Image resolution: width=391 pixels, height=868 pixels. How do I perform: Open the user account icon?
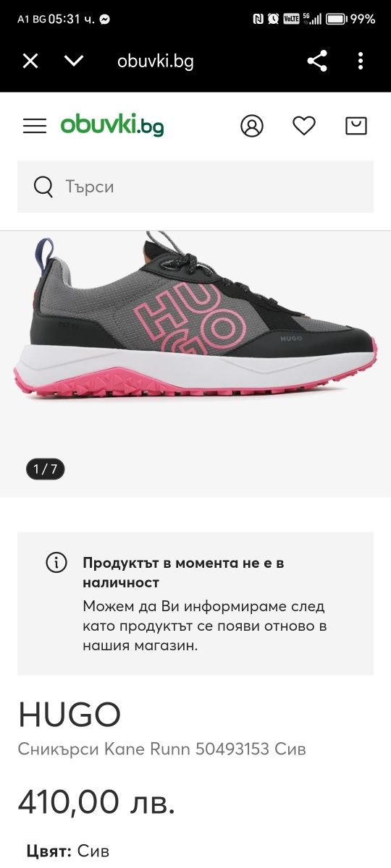click(x=252, y=126)
